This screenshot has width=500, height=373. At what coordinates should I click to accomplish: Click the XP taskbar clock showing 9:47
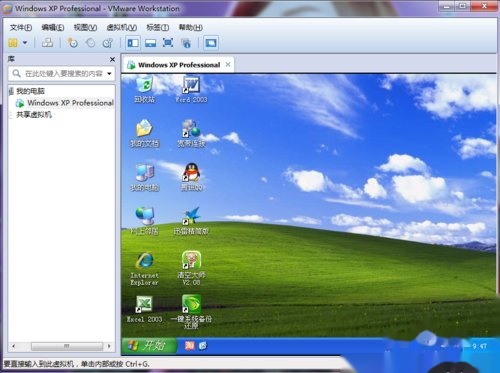coord(479,346)
